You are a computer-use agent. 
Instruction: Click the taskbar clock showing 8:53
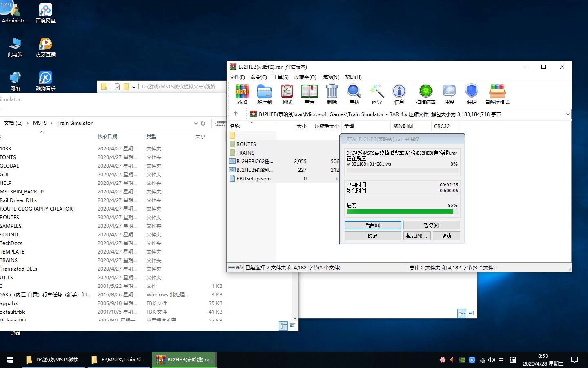(543, 360)
